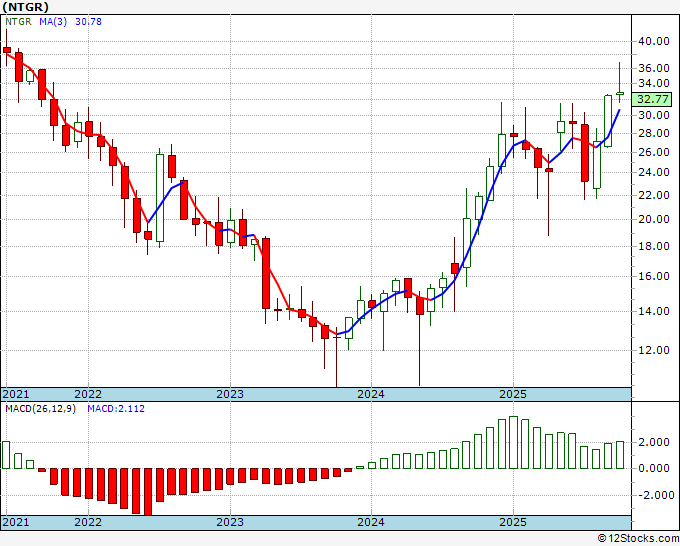Open the 12Stocks.com watermark link
The width and height of the screenshot is (680, 546).
[636, 538]
